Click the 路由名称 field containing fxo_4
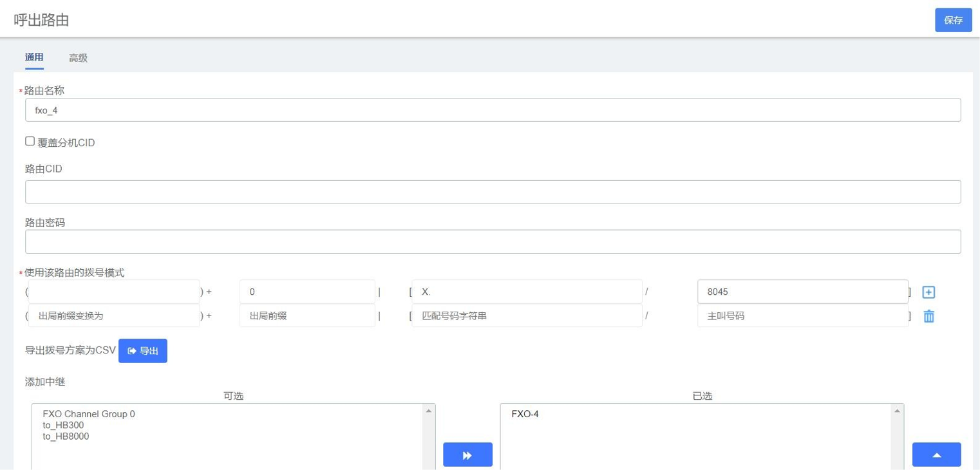This screenshot has width=980, height=470. click(x=493, y=110)
